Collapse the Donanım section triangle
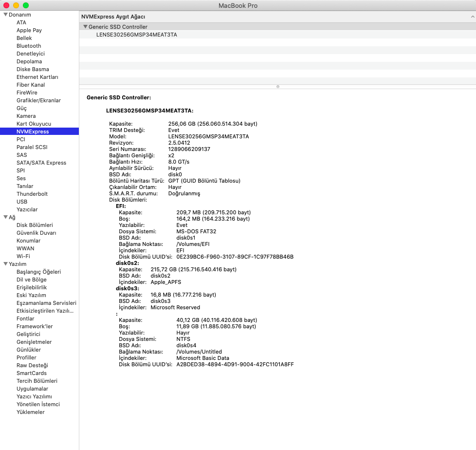Viewport: 476px width, 450px height. [x=5, y=15]
